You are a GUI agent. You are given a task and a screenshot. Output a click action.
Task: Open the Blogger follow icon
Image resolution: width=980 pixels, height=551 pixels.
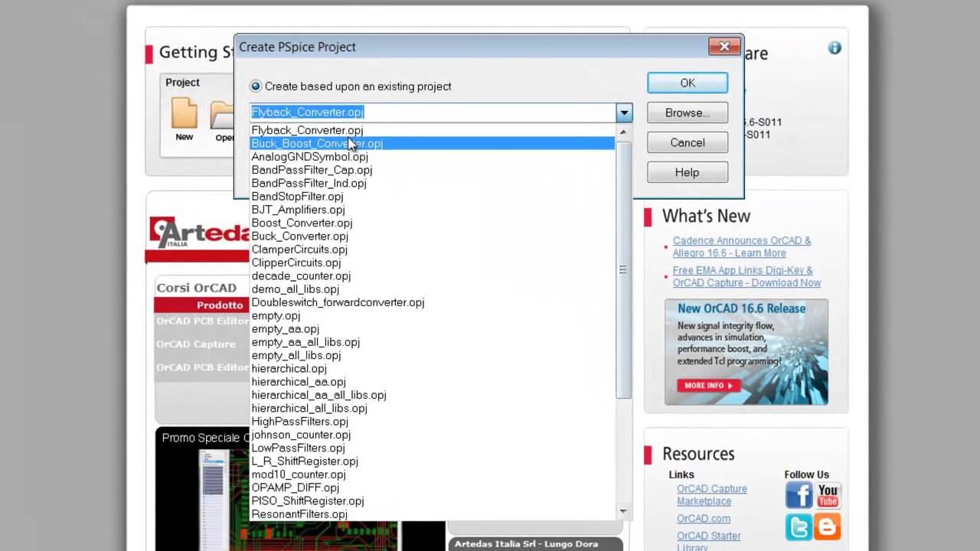828,527
